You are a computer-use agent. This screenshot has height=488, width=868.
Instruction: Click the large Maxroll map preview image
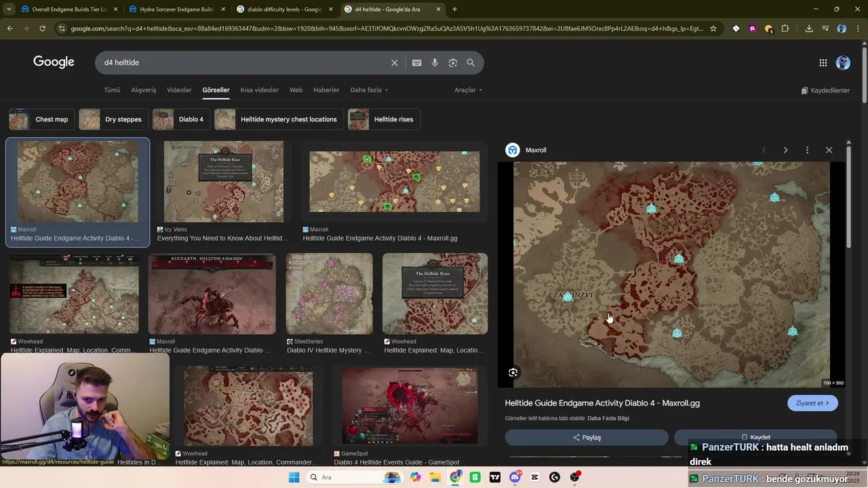[671, 274]
